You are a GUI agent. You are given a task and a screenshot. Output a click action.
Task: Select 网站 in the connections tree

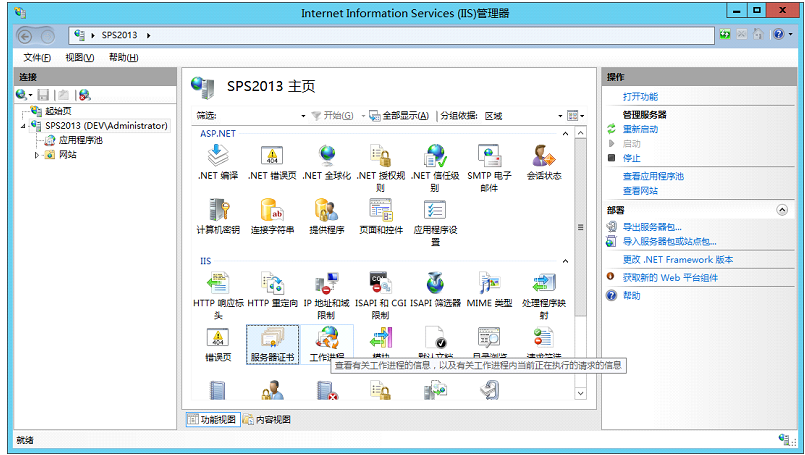(67, 155)
